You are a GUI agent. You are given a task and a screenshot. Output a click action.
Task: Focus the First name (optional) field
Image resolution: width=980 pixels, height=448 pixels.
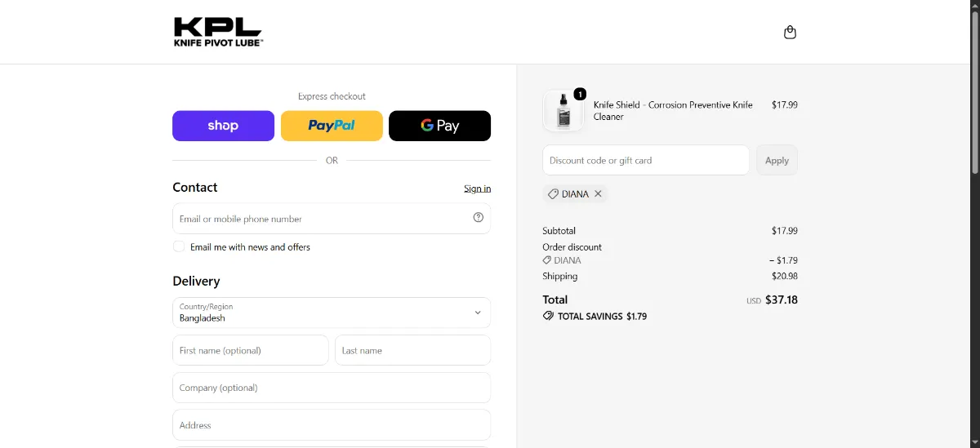251,350
